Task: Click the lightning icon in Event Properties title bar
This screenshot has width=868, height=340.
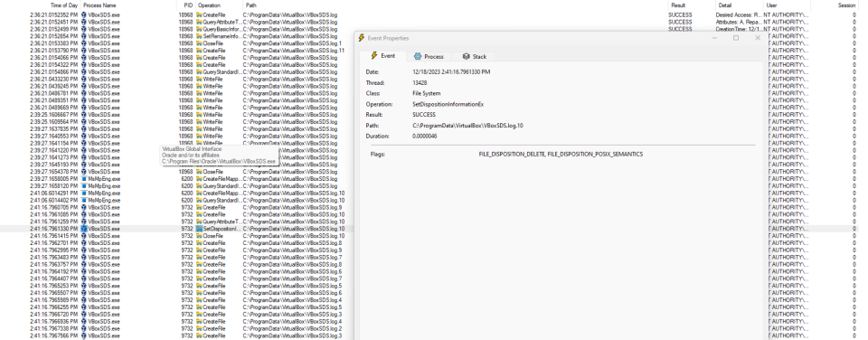Action: coord(362,38)
